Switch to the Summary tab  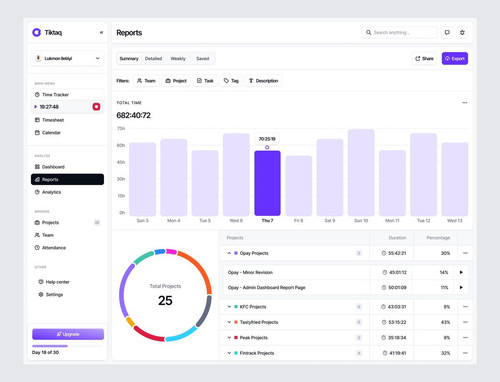pos(129,59)
